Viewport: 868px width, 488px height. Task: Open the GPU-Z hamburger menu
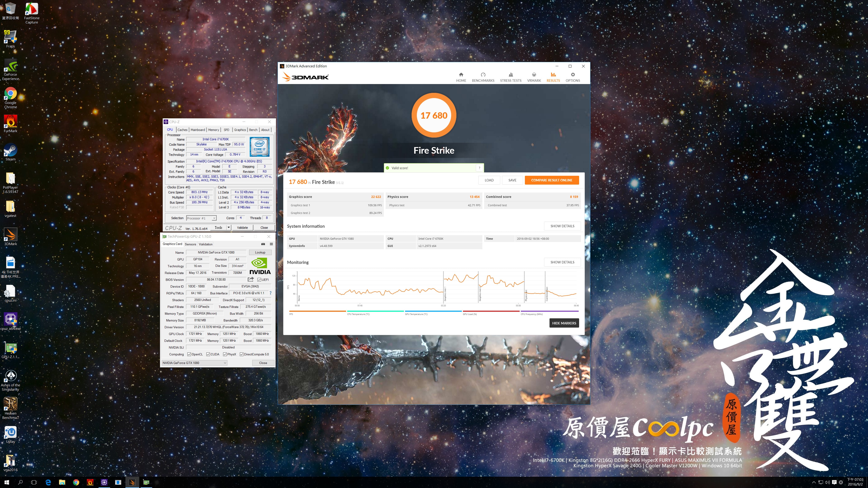[271, 244]
